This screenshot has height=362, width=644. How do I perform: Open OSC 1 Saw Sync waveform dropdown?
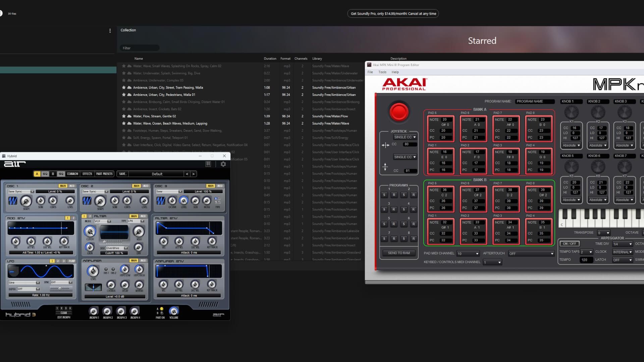21,192
